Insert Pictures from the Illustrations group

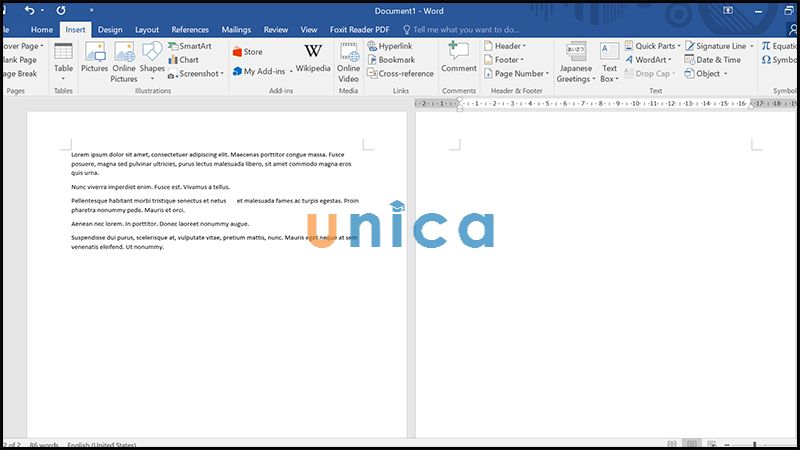pyautogui.click(x=94, y=58)
